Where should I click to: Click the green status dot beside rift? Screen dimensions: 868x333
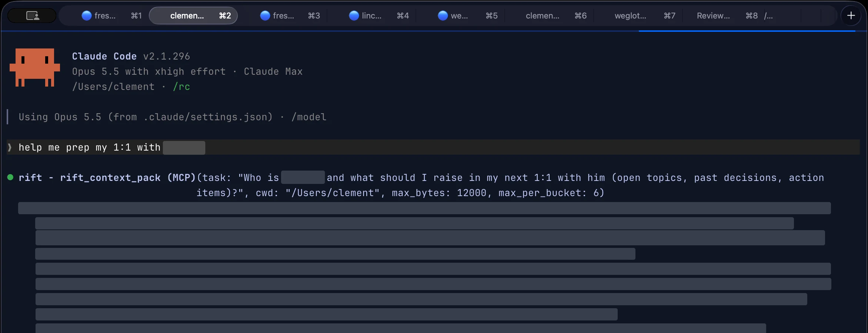click(x=10, y=177)
